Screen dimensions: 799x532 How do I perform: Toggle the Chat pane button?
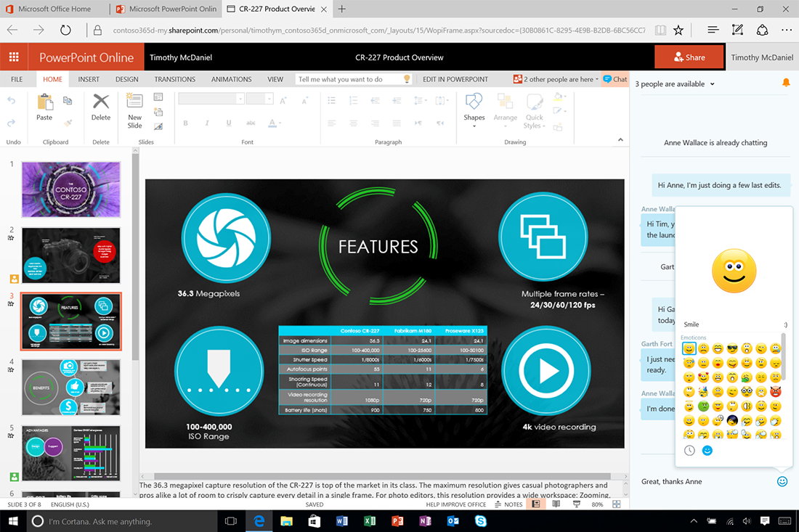point(615,79)
